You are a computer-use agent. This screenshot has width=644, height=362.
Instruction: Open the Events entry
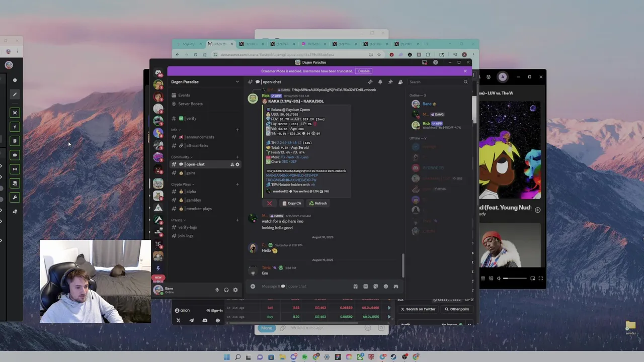[205, 95]
